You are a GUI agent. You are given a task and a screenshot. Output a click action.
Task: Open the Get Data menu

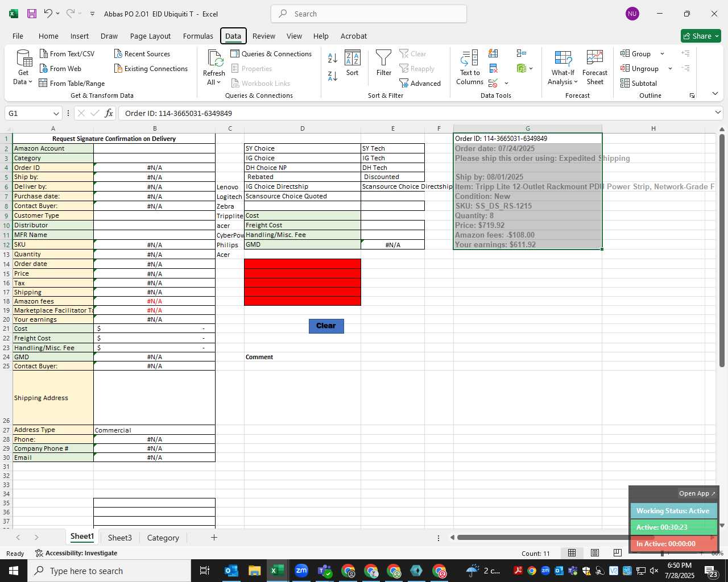coord(23,68)
